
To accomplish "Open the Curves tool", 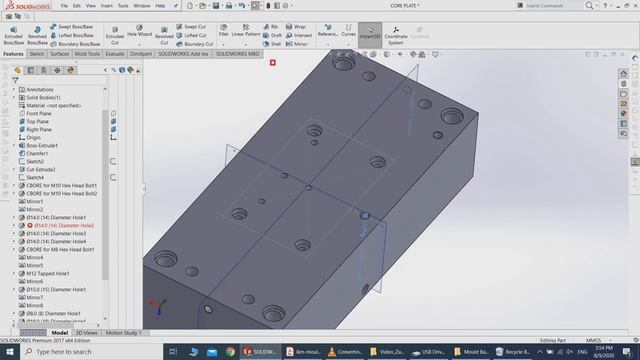I will pyautogui.click(x=348, y=31).
